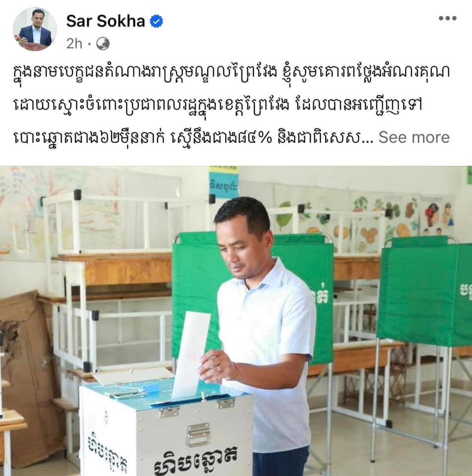Click the globe public audience icon
The image size is (472, 476).
[x=103, y=44]
